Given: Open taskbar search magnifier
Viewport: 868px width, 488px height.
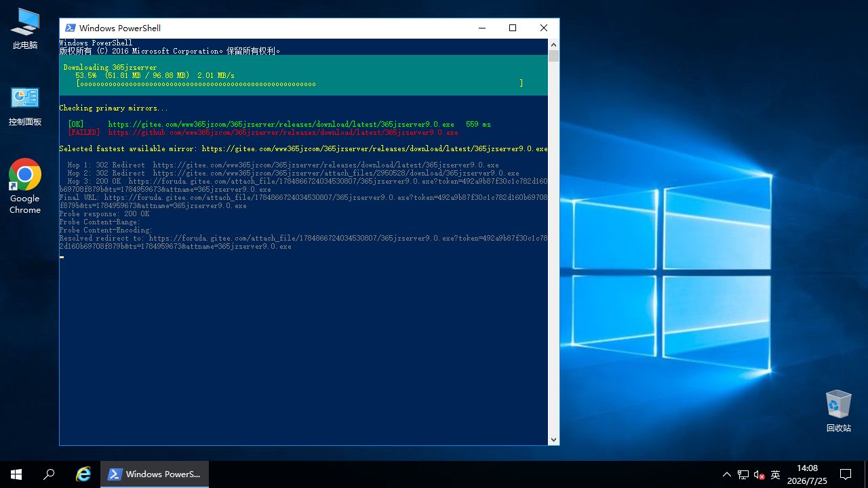Looking at the screenshot, I should coord(49,474).
